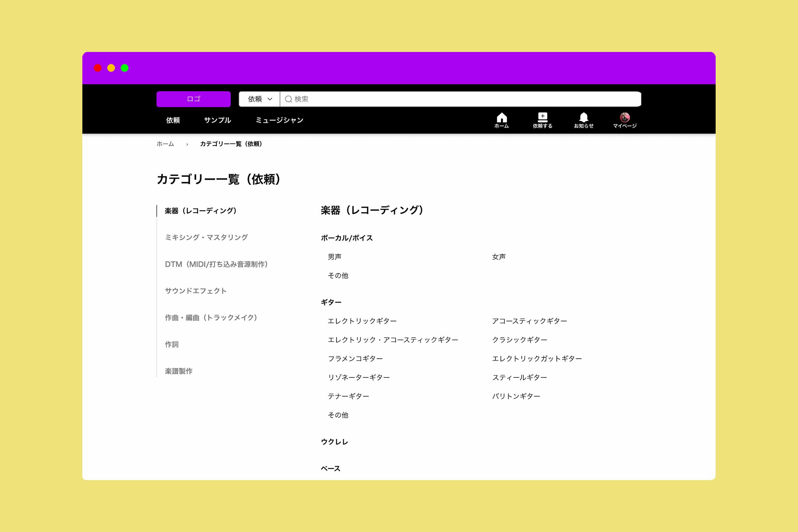The image size is (798, 532).
Task: Click the search magnifier icon
Action: pyautogui.click(x=288, y=99)
